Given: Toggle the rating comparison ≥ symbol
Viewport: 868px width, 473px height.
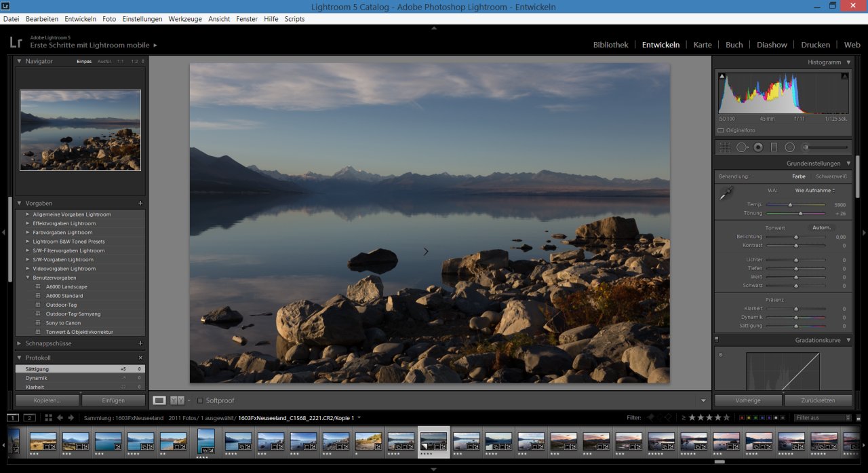Looking at the screenshot, I should click(x=684, y=417).
